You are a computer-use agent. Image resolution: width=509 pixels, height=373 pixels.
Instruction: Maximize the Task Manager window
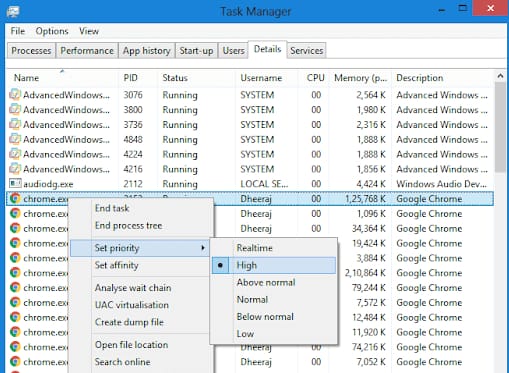pyautogui.click(x=463, y=9)
